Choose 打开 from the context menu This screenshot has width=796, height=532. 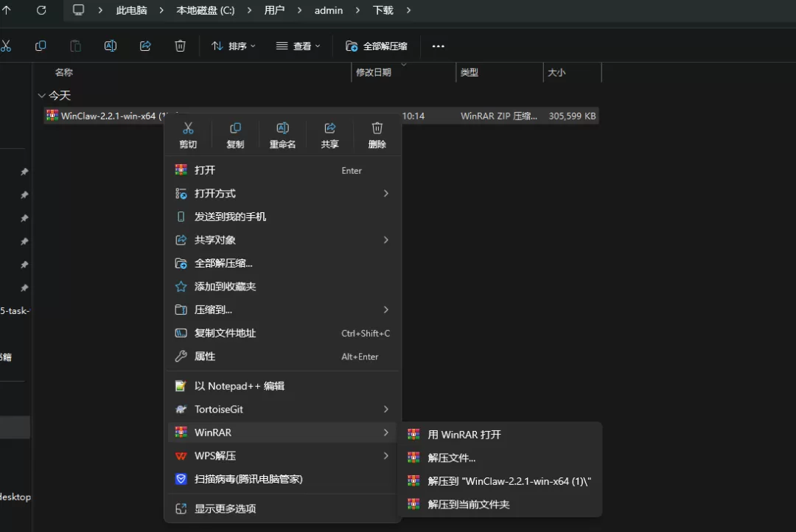pyautogui.click(x=282, y=170)
